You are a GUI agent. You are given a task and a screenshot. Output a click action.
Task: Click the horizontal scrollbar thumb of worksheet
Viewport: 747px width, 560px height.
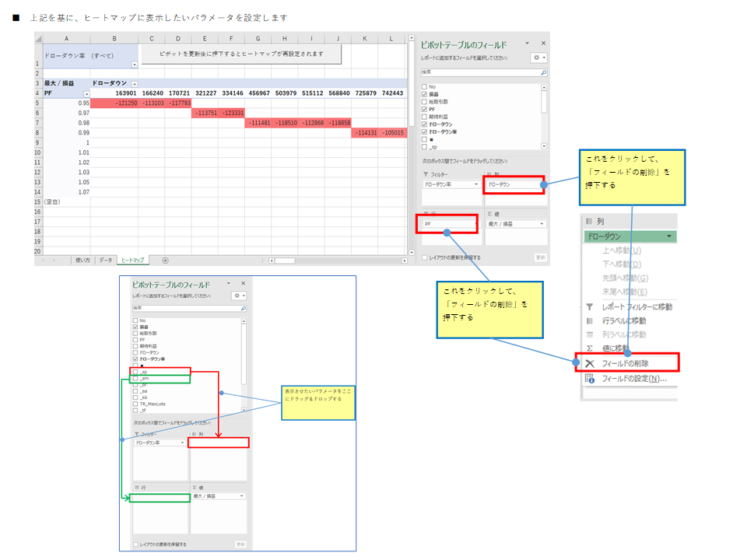click(285, 261)
